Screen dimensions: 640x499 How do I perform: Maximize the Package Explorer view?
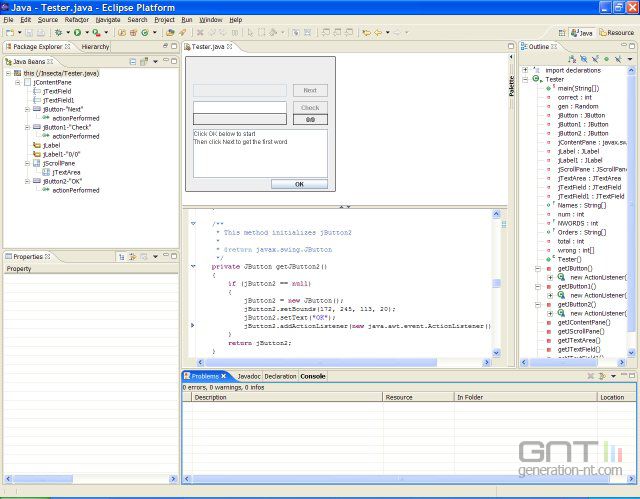pyautogui.click(x=174, y=46)
